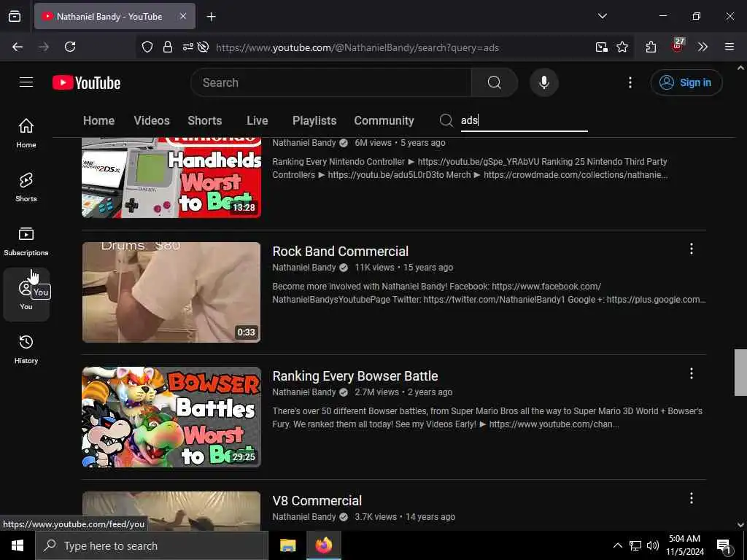Click the extension icon with 27 badge

677,46
